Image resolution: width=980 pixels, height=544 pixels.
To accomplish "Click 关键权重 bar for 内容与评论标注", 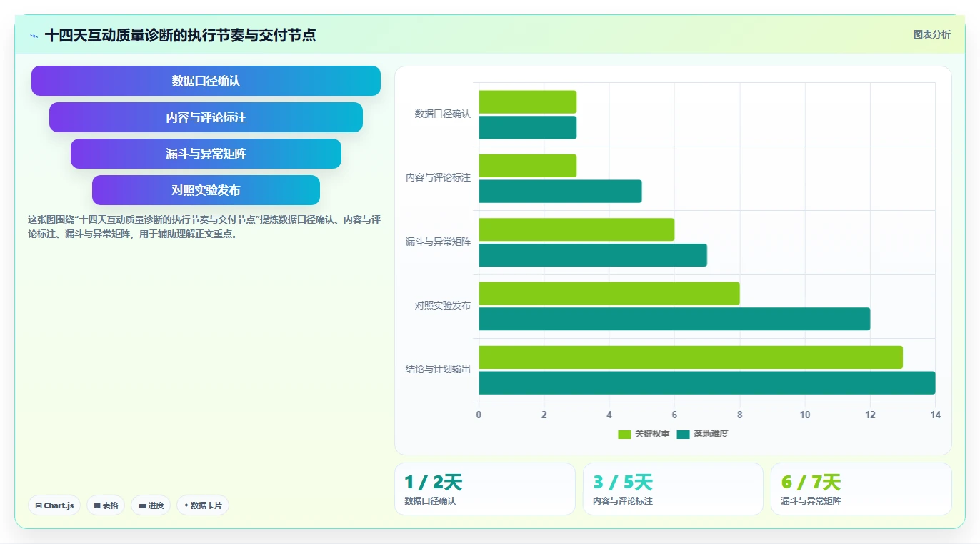I will 527,166.
